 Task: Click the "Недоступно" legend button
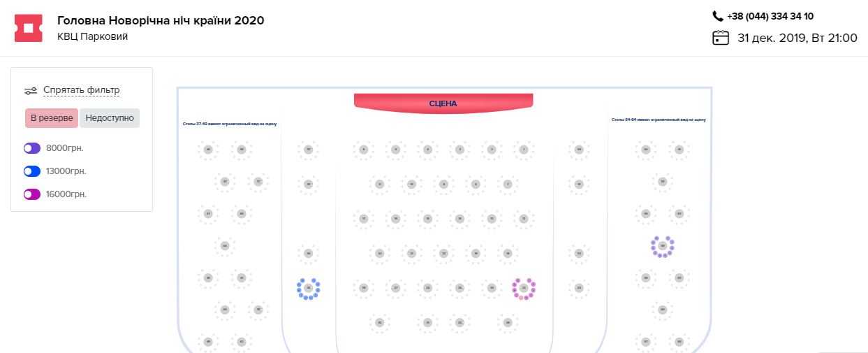(110, 118)
